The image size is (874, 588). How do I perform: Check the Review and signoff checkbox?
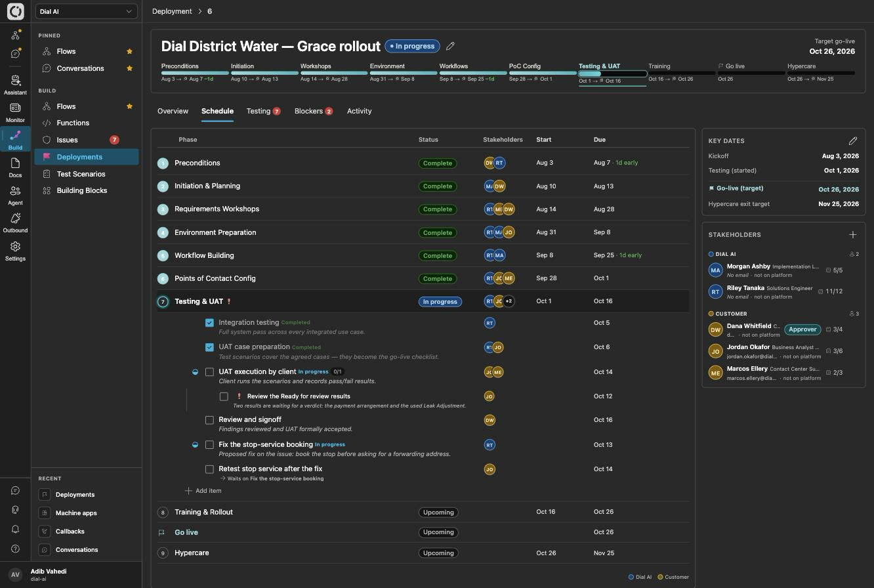209,420
